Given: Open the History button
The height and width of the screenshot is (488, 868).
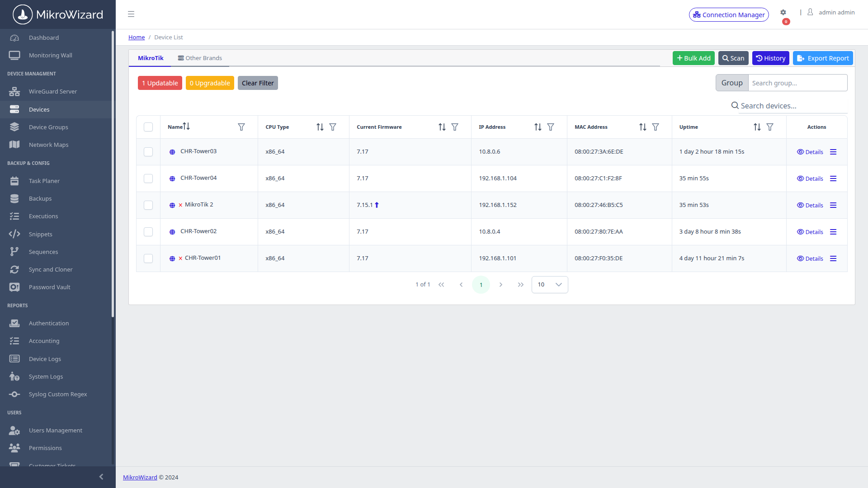Looking at the screenshot, I should click(771, 58).
